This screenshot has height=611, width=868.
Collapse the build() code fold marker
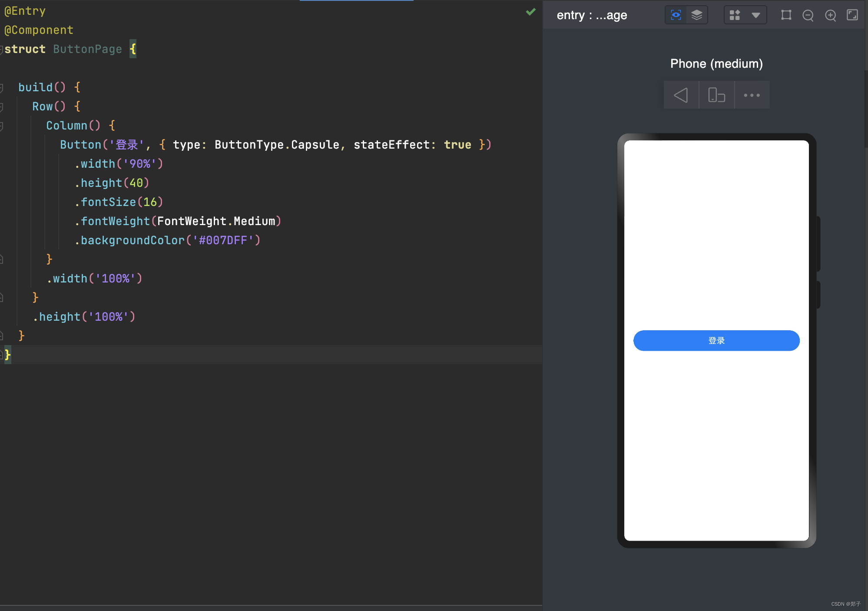[2, 88]
